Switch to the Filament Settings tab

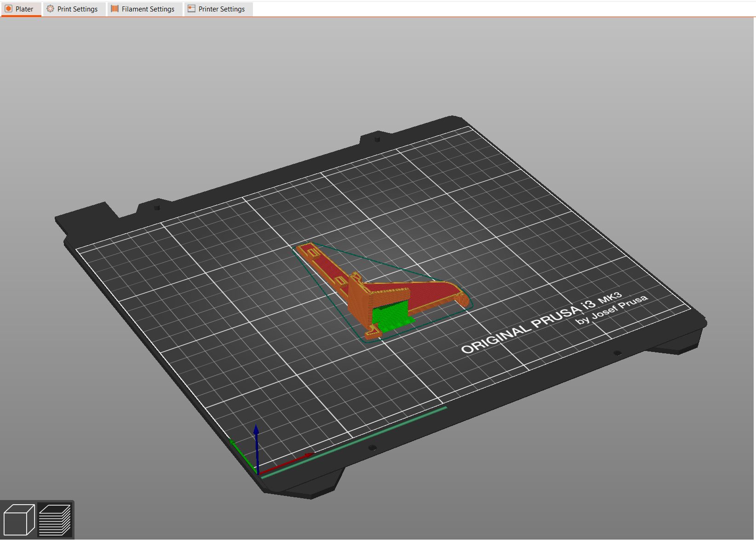click(x=143, y=9)
